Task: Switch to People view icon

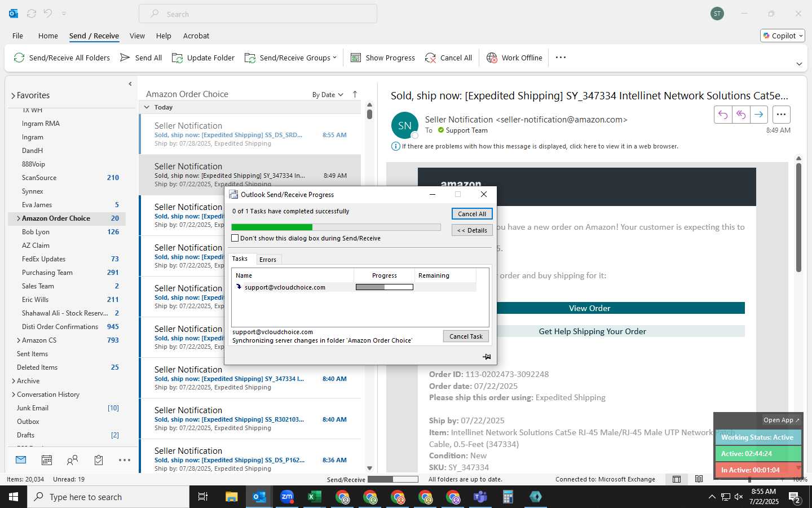Action: click(x=72, y=460)
